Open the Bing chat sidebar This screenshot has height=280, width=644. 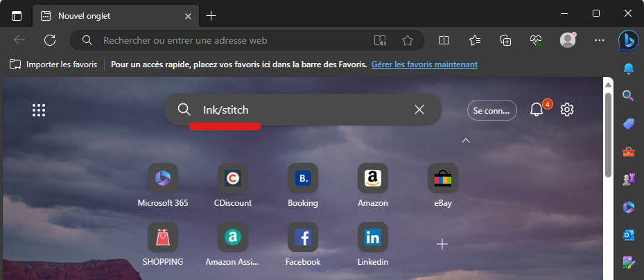(628, 40)
